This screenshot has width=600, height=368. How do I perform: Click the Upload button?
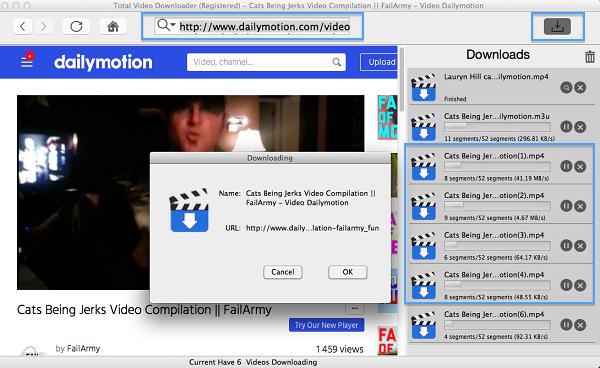tap(380, 62)
